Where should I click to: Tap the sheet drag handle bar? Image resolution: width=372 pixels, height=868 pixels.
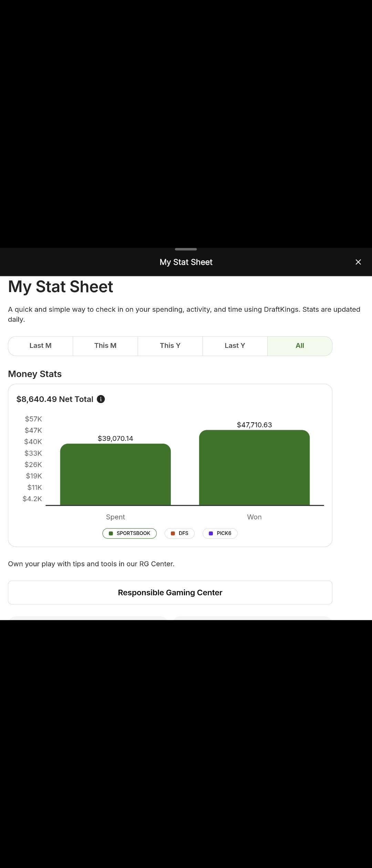[x=186, y=249]
